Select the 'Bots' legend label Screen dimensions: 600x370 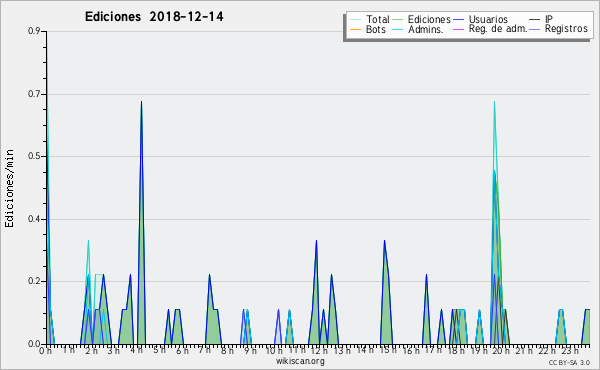coord(375,29)
